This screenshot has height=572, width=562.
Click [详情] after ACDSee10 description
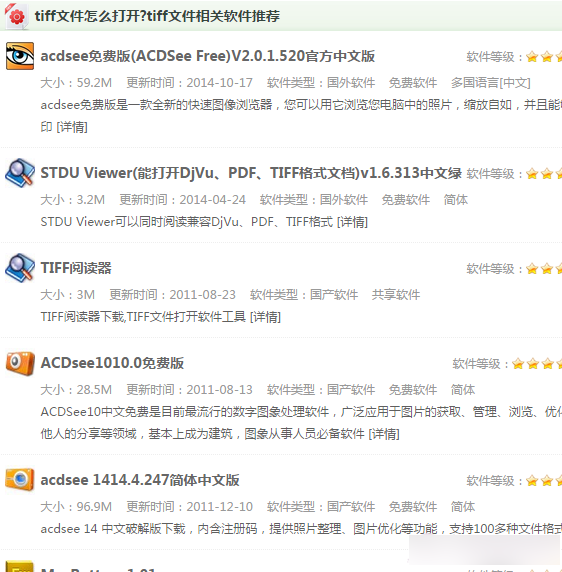point(384,434)
